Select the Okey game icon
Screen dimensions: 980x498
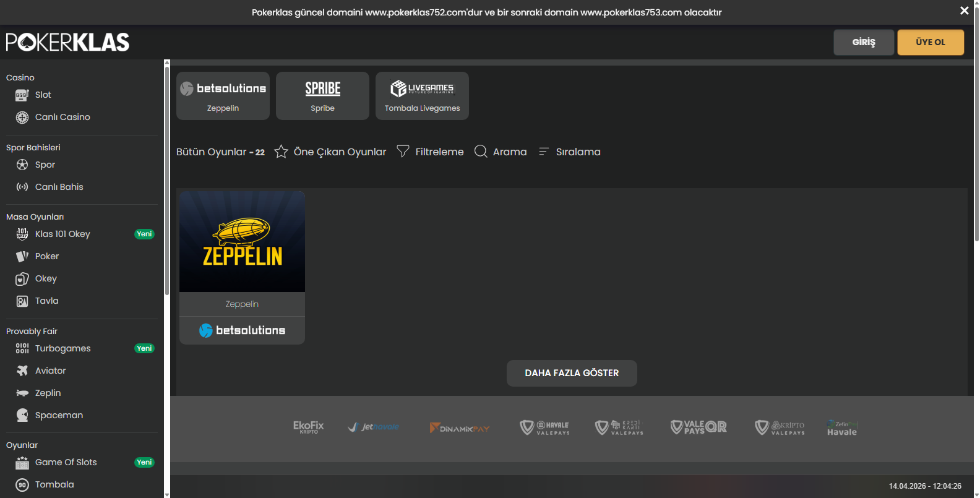[22, 278]
